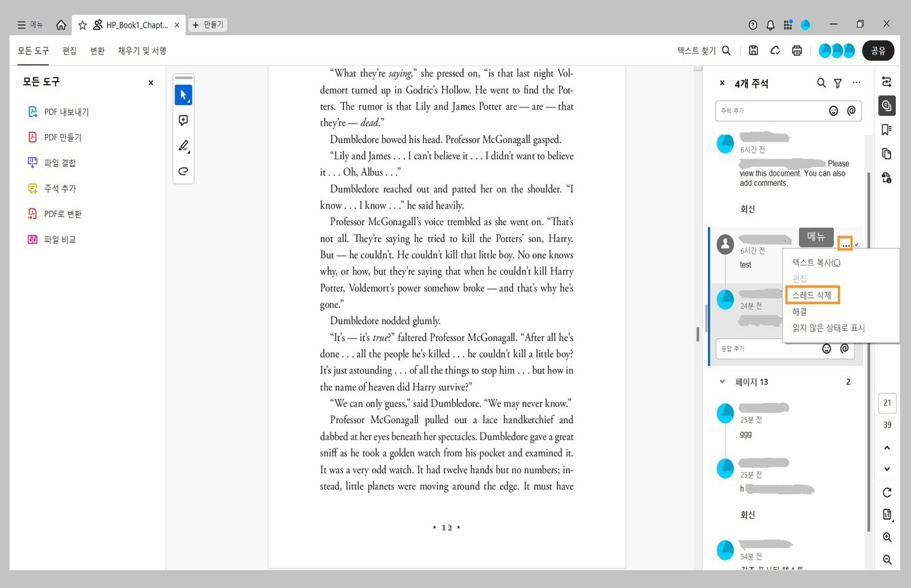The width and height of the screenshot is (911, 588).
Task: Choose the arrow selection tool
Action: (x=183, y=95)
